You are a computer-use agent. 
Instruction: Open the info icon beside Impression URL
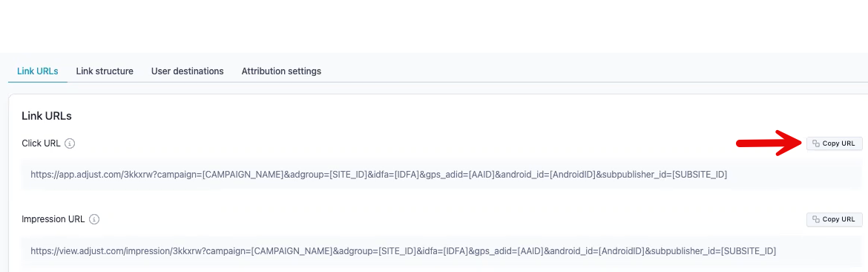(94, 219)
